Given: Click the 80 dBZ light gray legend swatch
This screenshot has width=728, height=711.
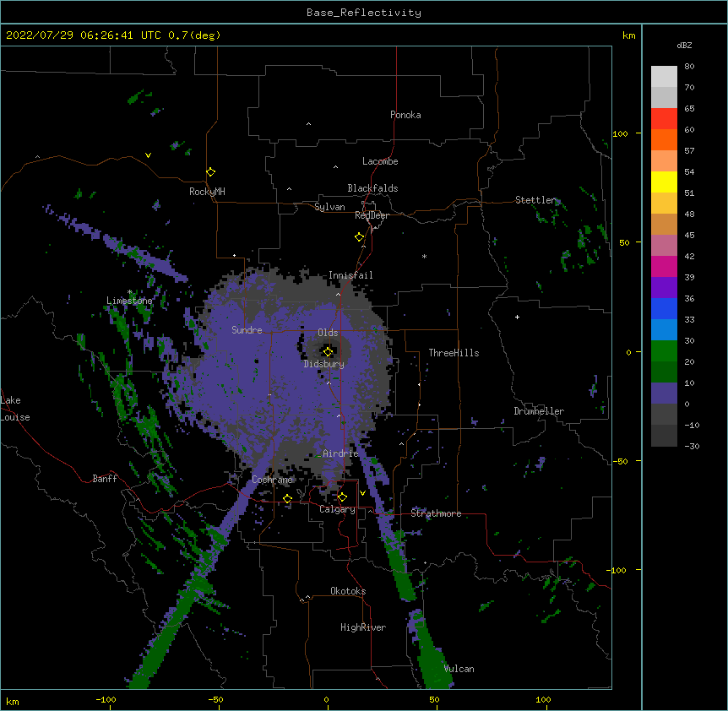Looking at the screenshot, I should 664,76.
